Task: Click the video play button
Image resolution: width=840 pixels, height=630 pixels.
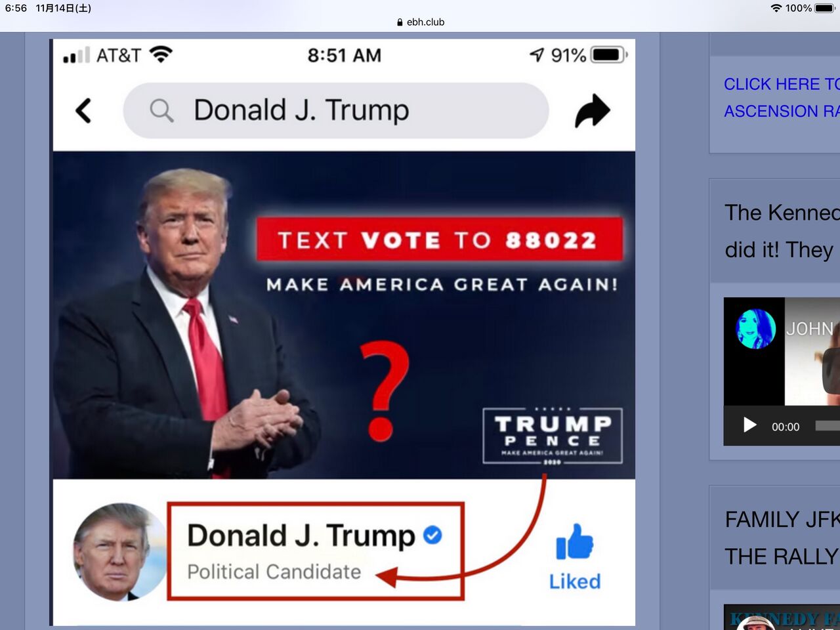Action: click(x=749, y=425)
